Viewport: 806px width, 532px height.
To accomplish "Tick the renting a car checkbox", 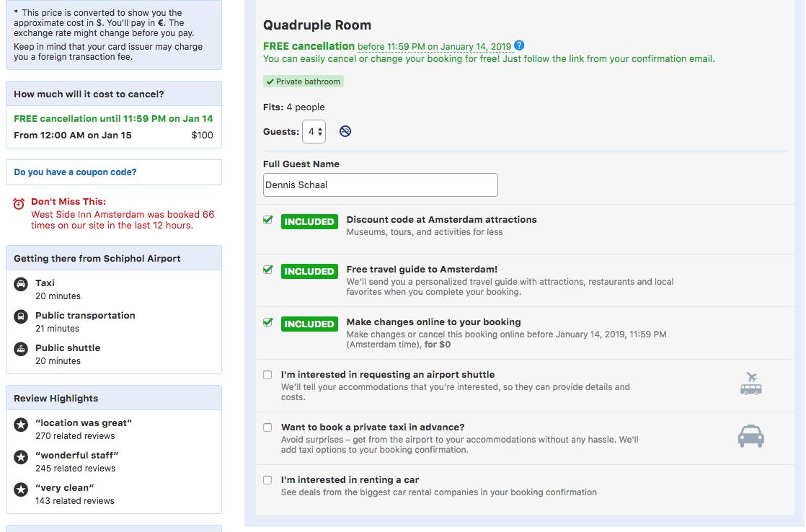I will click(267, 480).
